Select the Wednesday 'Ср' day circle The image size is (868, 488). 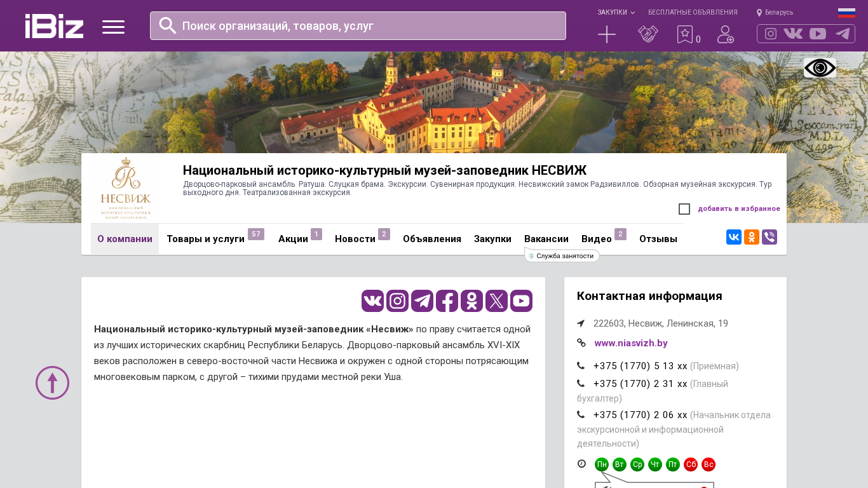click(637, 464)
